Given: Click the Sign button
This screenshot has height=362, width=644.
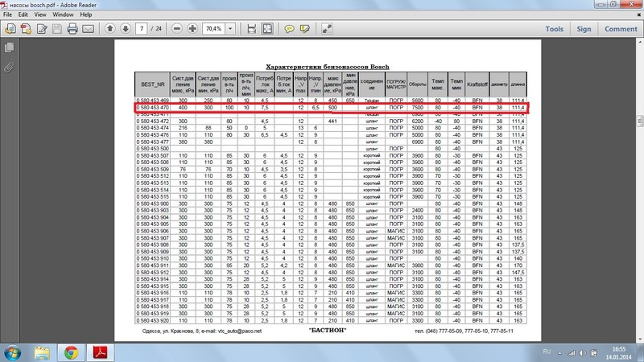Looking at the screenshot, I should point(584,29).
